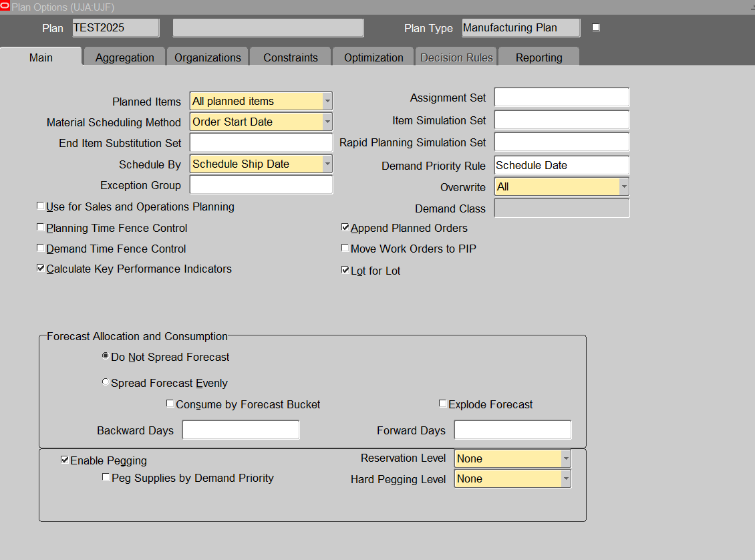Uncheck Append Planned Orders
Viewport: 755px width, 560px height.
click(345, 227)
